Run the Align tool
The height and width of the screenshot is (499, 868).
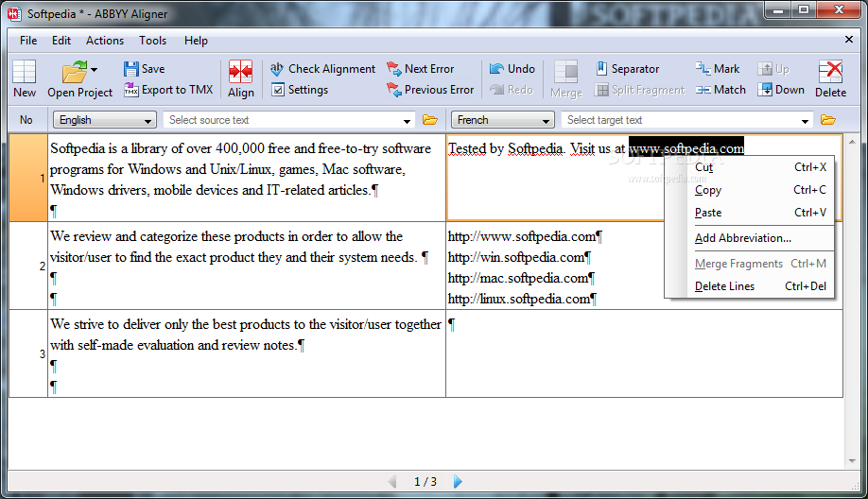241,78
